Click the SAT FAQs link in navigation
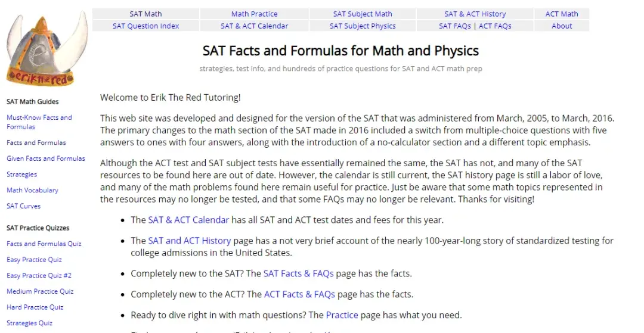 454,26
